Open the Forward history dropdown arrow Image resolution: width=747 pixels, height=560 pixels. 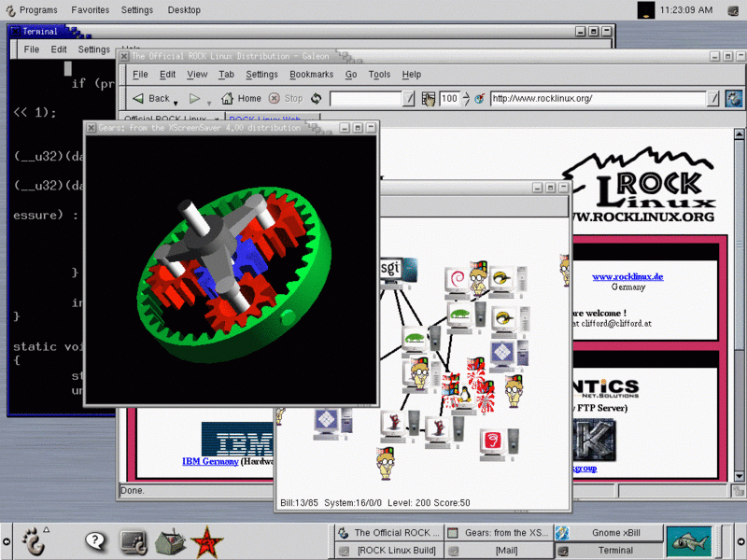click(x=209, y=103)
